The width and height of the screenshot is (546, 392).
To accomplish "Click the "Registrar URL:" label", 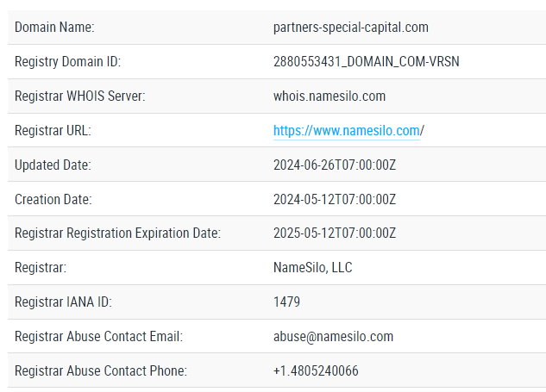I will (53, 131).
